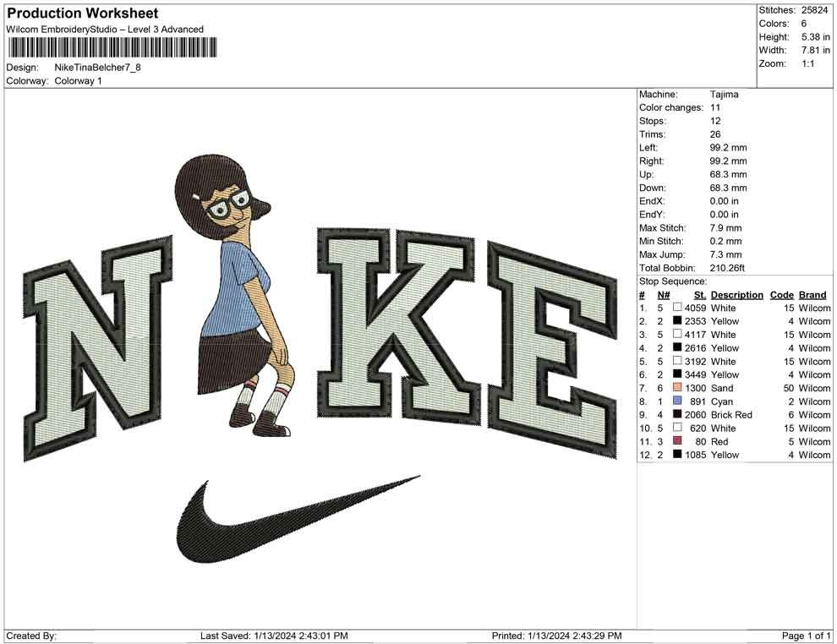The image size is (837, 644).
Task: Pick the white swatch in the 3192 row
Action: click(677, 361)
